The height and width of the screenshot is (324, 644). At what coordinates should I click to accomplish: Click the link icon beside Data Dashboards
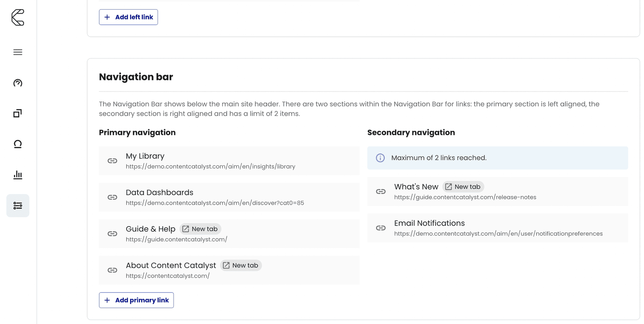[112, 197]
